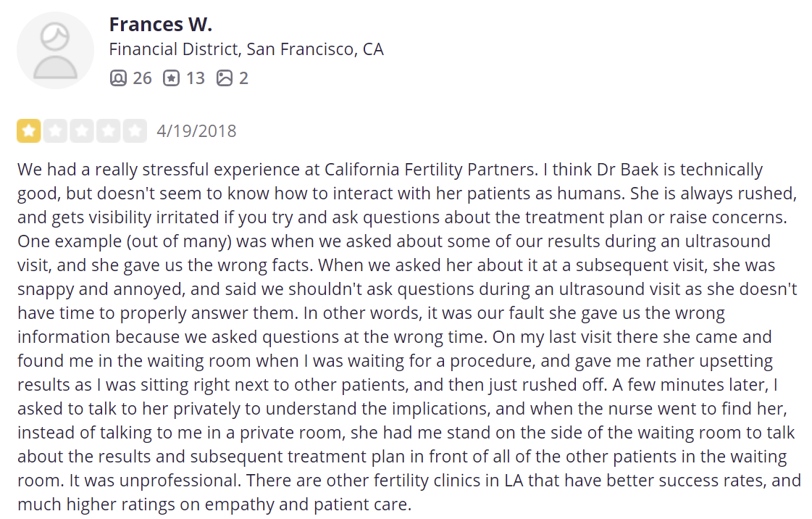Click the photo count number 2
The height and width of the screenshot is (519, 812).
tap(243, 78)
